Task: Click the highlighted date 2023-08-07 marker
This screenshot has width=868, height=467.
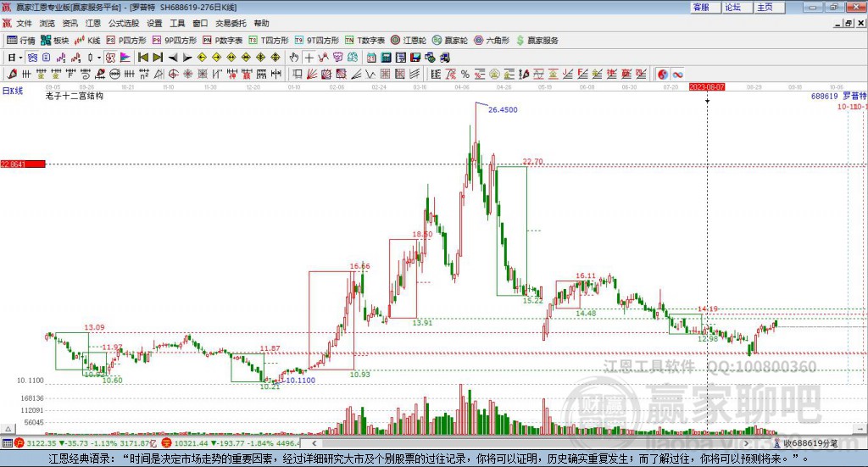Action: [707, 86]
